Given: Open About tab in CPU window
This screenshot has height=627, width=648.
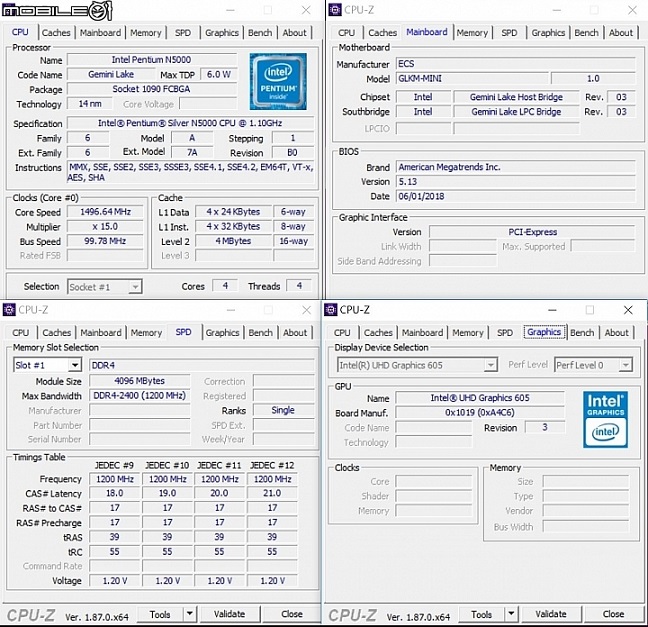Looking at the screenshot, I should coord(295,33).
